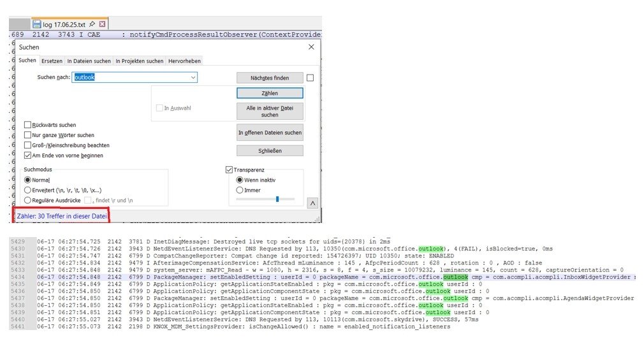The width and height of the screenshot is (644, 346).
Task: Collapse the search dialog with caret button
Action: click(312, 203)
